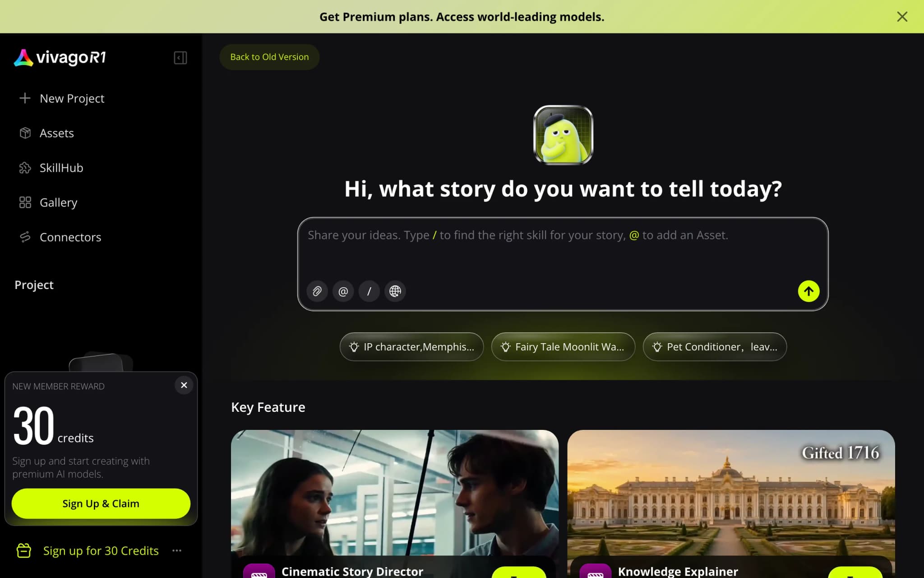Select the Fairy Tale Moonlit suggestion chip

[x=563, y=347]
